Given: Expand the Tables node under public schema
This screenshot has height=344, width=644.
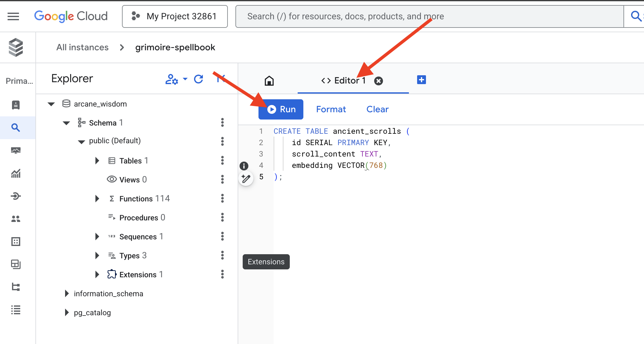Looking at the screenshot, I should pyautogui.click(x=97, y=160).
